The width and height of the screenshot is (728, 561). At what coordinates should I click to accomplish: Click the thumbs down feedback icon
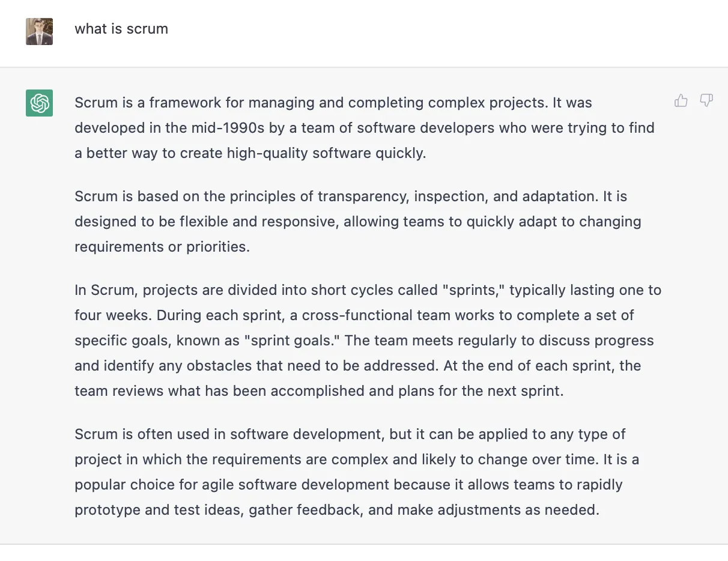(x=706, y=101)
